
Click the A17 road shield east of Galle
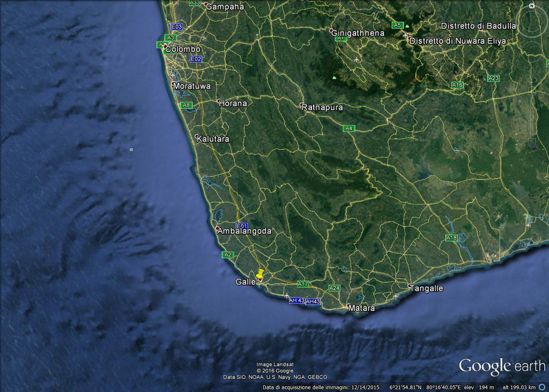click(303, 284)
